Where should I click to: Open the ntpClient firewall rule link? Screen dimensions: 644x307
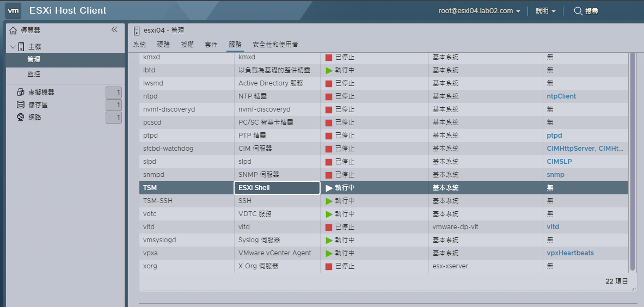tap(561, 96)
